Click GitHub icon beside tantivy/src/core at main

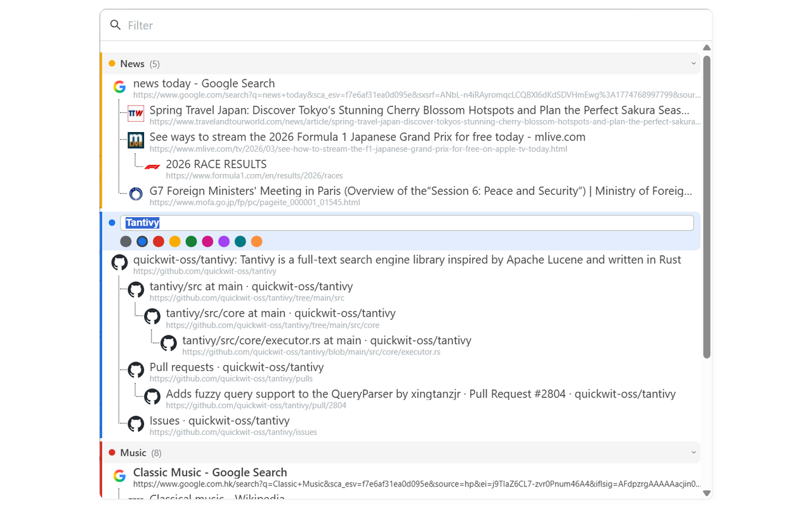coord(152,316)
